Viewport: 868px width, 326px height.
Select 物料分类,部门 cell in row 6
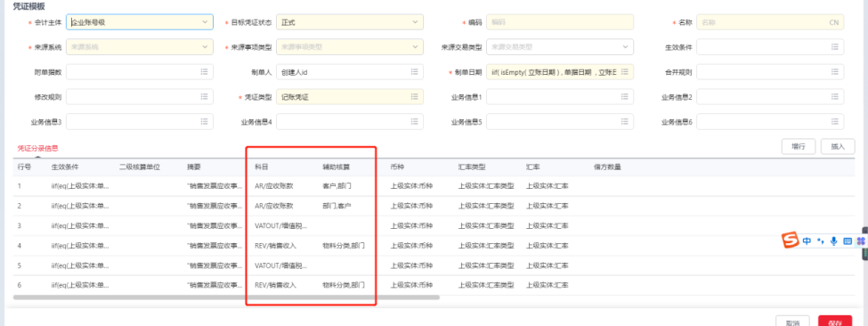click(344, 286)
